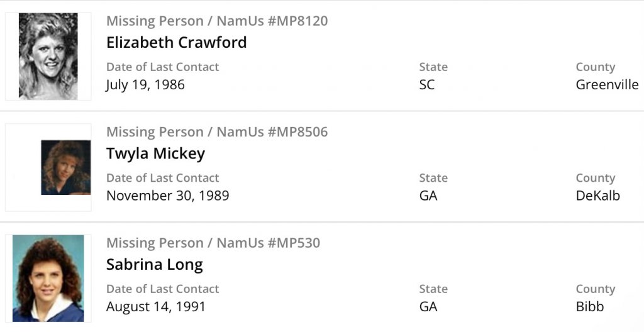Select Sabrina Long's photo thumbnail
The image size is (644, 332).
click(48, 279)
